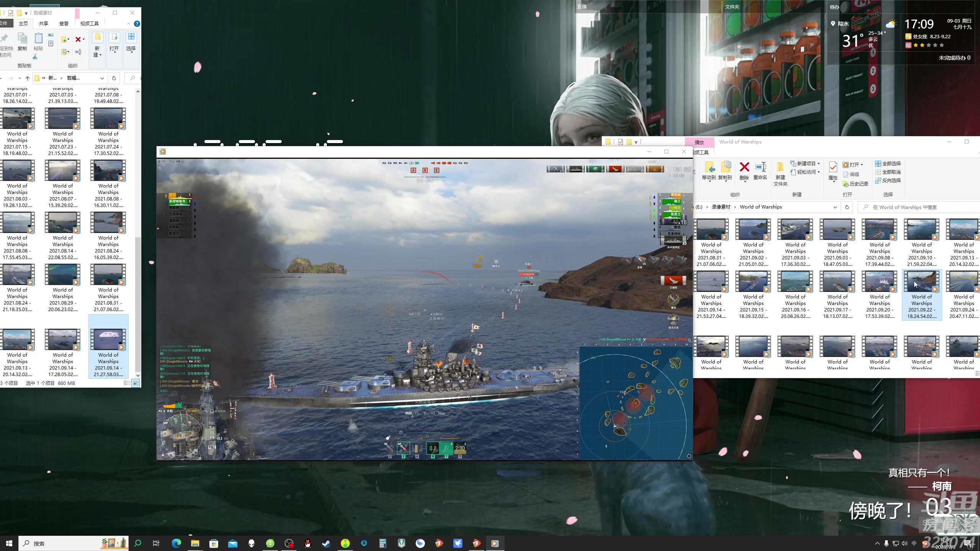Click Select all (全部选择) button

(x=888, y=163)
